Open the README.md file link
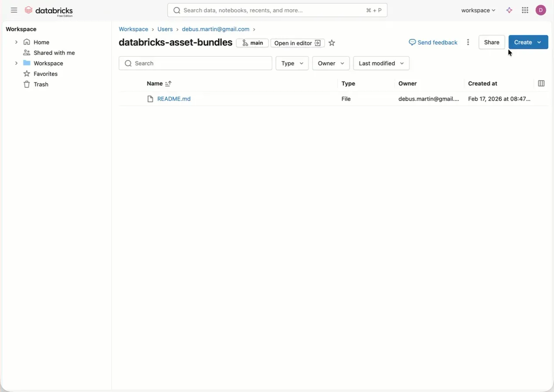The height and width of the screenshot is (392, 554). pyautogui.click(x=174, y=99)
